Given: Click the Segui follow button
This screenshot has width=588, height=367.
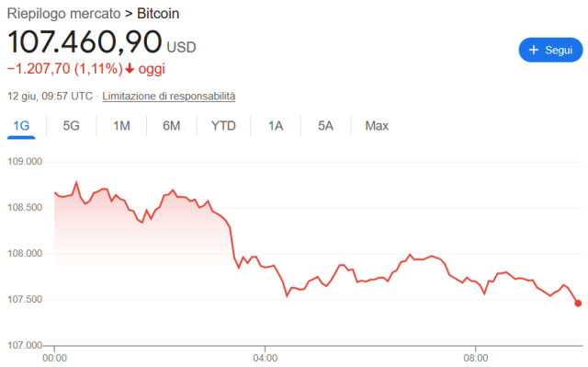Looking at the screenshot, I should [550, 50].
